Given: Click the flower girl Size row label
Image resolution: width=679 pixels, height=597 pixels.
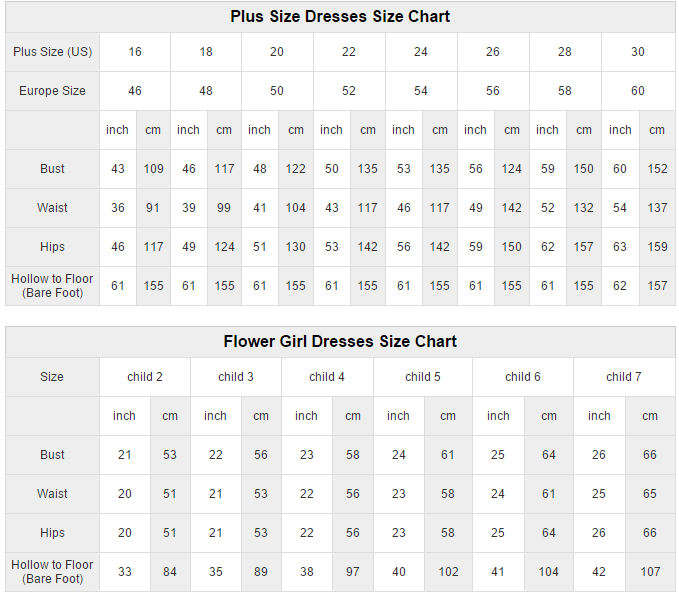Looking at the screenshot, I should (x=52, y=377).
